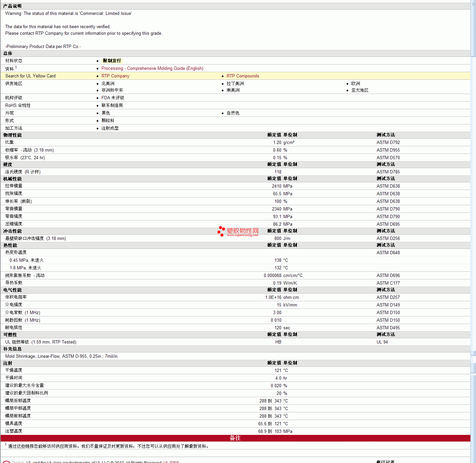Click the ASTM D955 test method
Image resolution: width=476 pixels, height=463 pixels.
tap(388, 150)
